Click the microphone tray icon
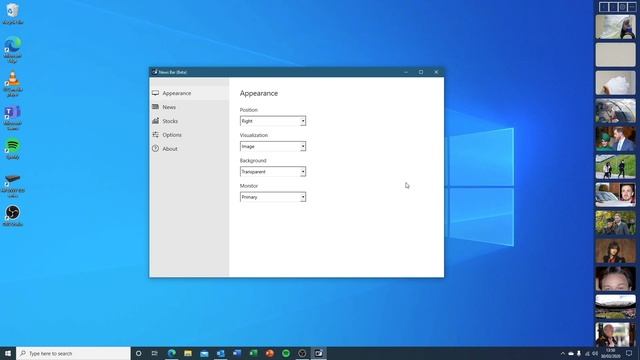Image resolution: width=640 pixels, height=360 pixels. tap(579, 353)
